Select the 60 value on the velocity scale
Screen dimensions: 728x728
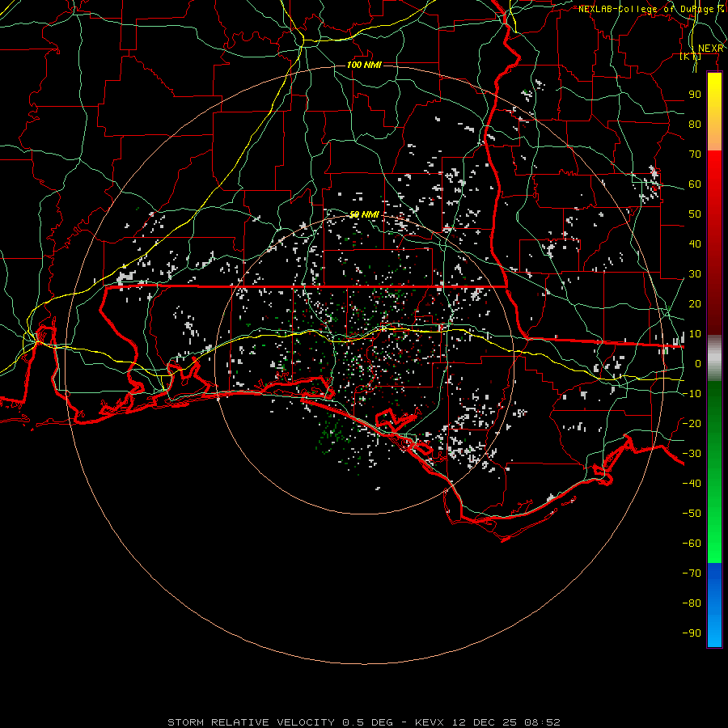tap(695, 184)
